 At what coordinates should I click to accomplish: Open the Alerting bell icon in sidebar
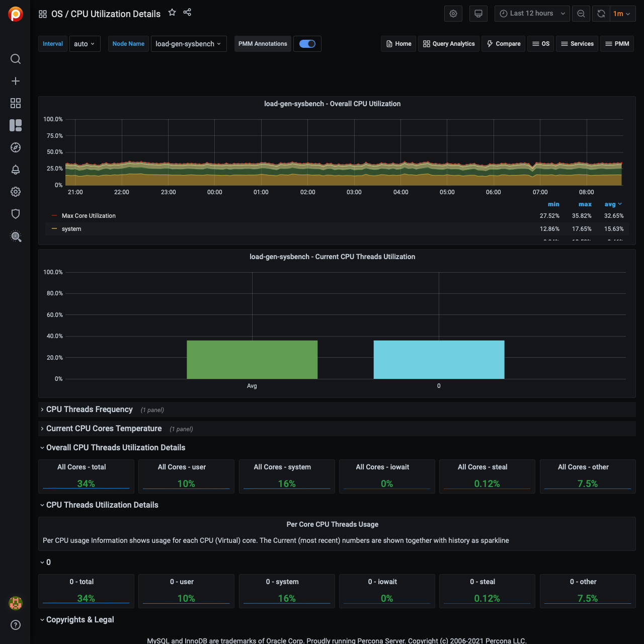[16, 170]
